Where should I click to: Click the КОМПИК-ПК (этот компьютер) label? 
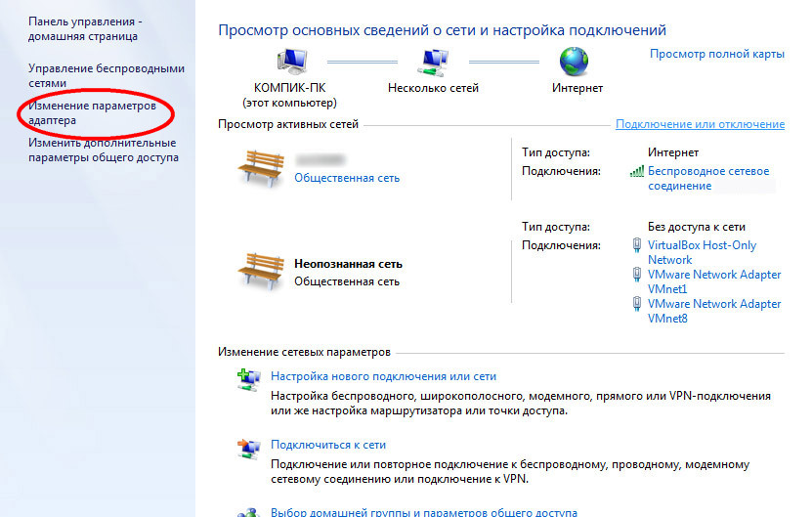point(289,96)
